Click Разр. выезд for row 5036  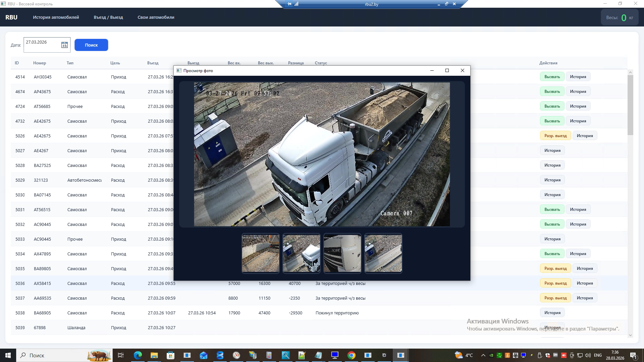555,283
